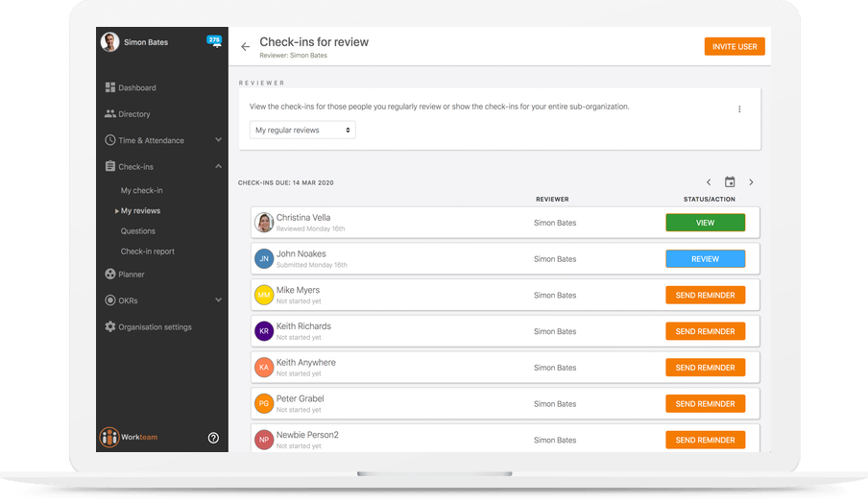Viewport: 868px width, 503px height.
Task: Expand the Time & Attendance chevron
Action: 218,140
